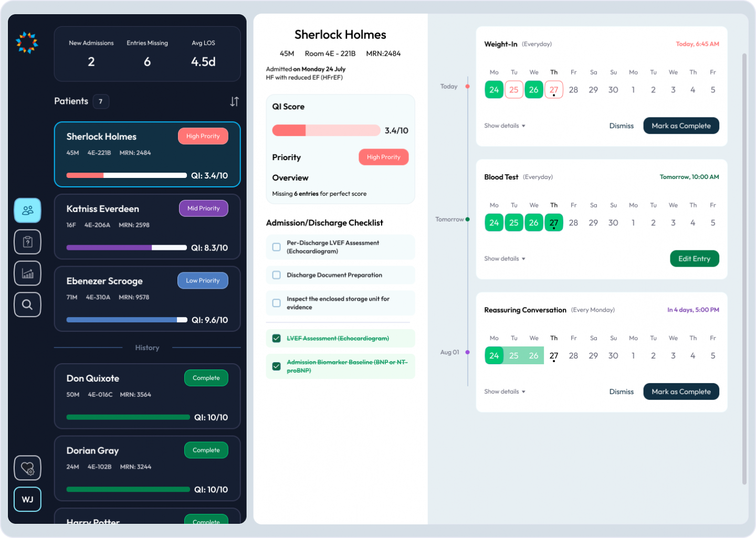The image size is (756, 538).
Task: Click Sherlock Holmes High Priority badge in list
Action: tap(203, 136)
